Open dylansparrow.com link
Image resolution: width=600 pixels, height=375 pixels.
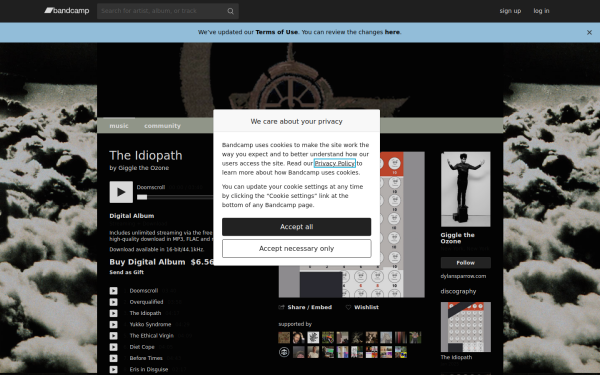click(463, 276)
